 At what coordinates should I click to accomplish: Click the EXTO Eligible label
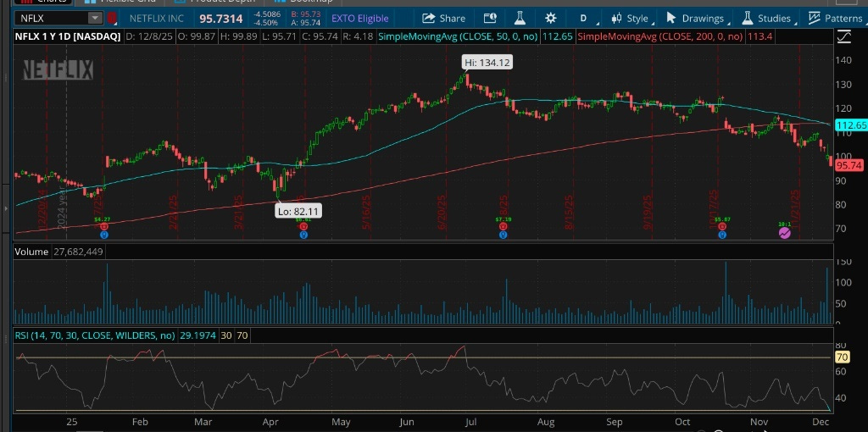(x=360, y=19)
